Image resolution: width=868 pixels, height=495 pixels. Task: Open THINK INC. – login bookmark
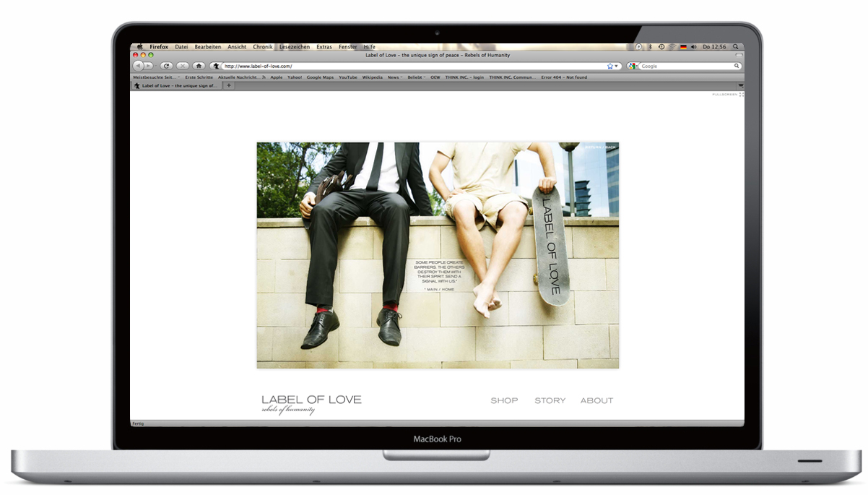[464, 77]
